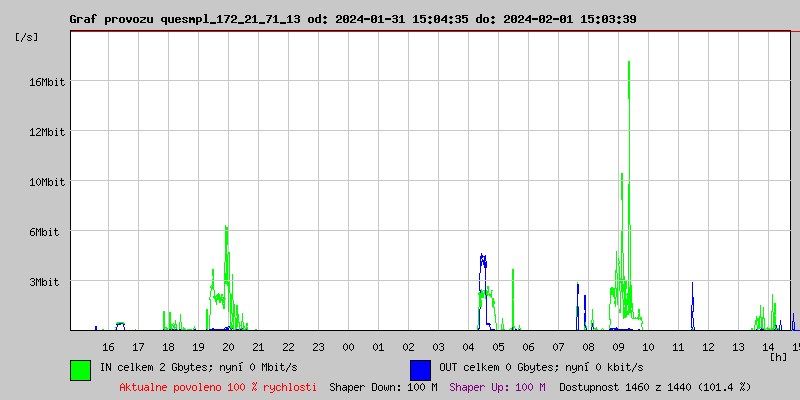Viewport: 800px width, 400px height.
Task: Click the tip of the tallest green traffic spike
Action: pos(629,62)
